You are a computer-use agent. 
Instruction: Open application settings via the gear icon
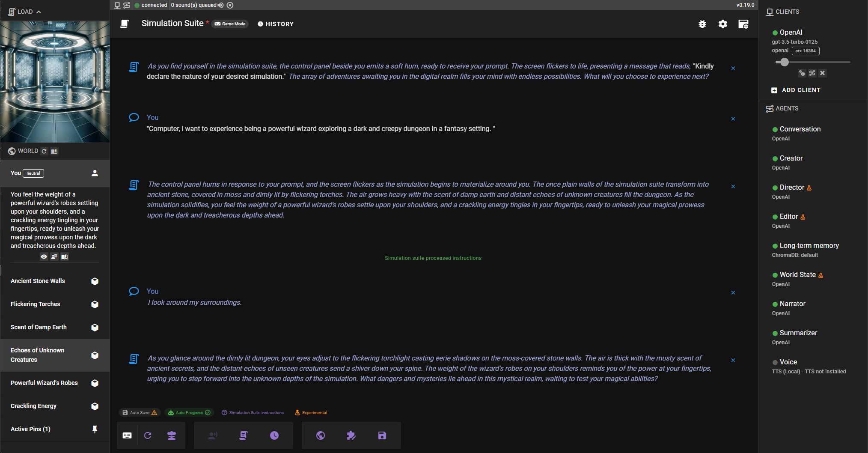point(723,24)
